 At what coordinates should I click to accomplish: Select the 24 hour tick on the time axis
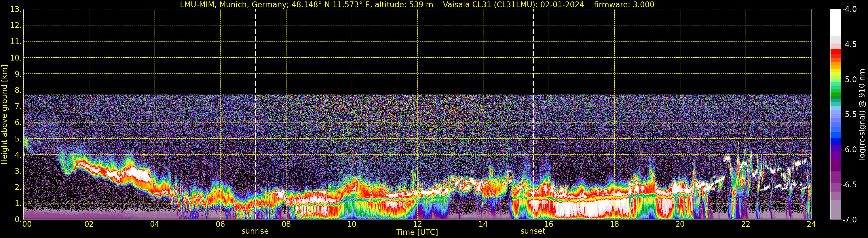pos(811,224)
